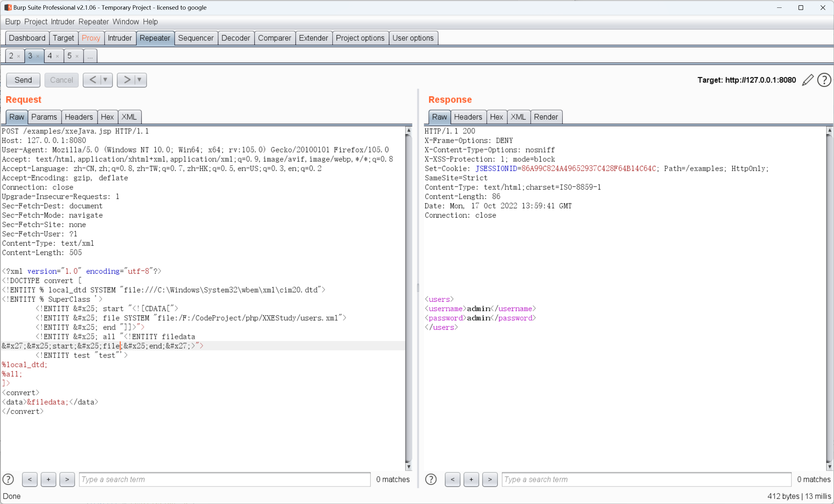
Task: Close Repeater tab 2
Action: point(19,56)
